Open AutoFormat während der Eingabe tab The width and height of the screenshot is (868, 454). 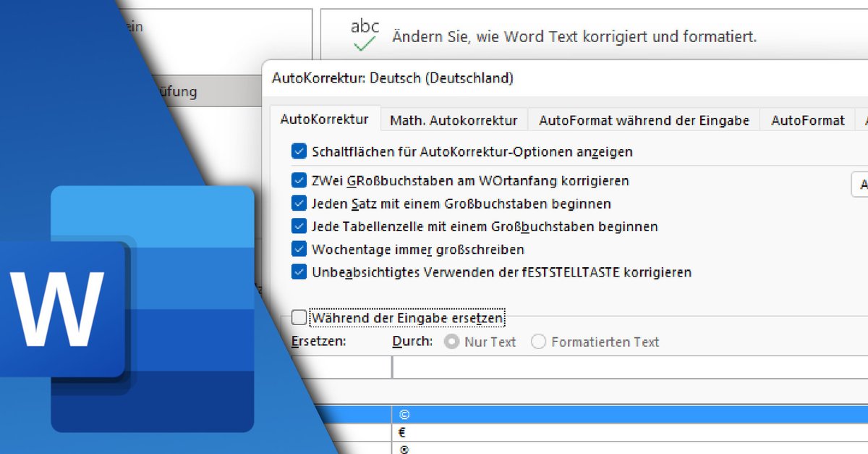tap(644, 120)
